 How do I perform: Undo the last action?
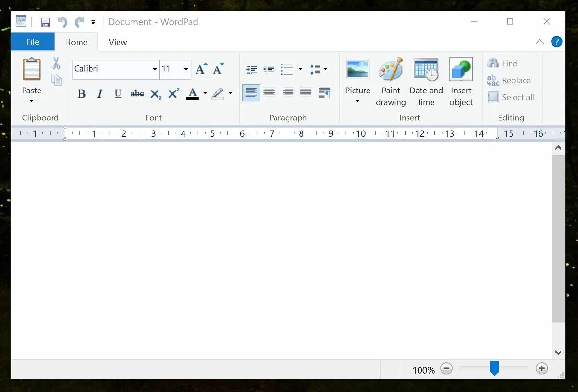coord(62,22)
